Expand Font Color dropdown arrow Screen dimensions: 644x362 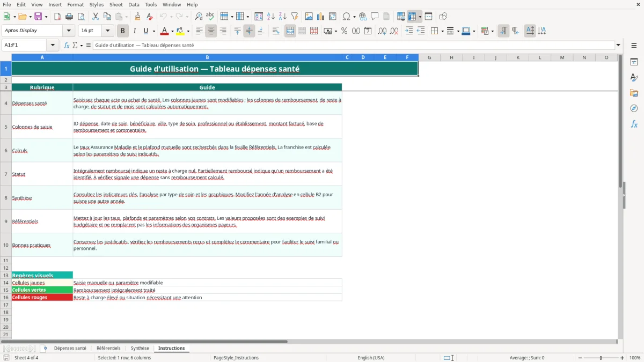[x=172, y=31]
